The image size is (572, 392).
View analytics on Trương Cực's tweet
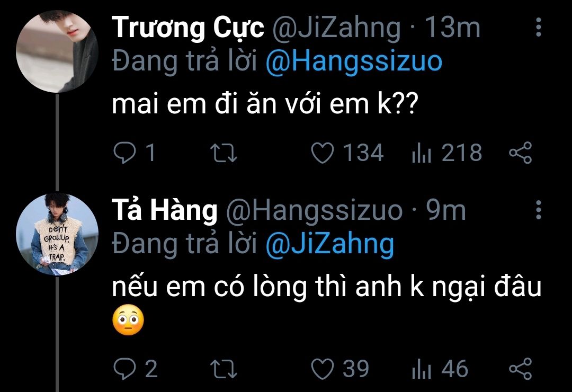coord(421,153)
